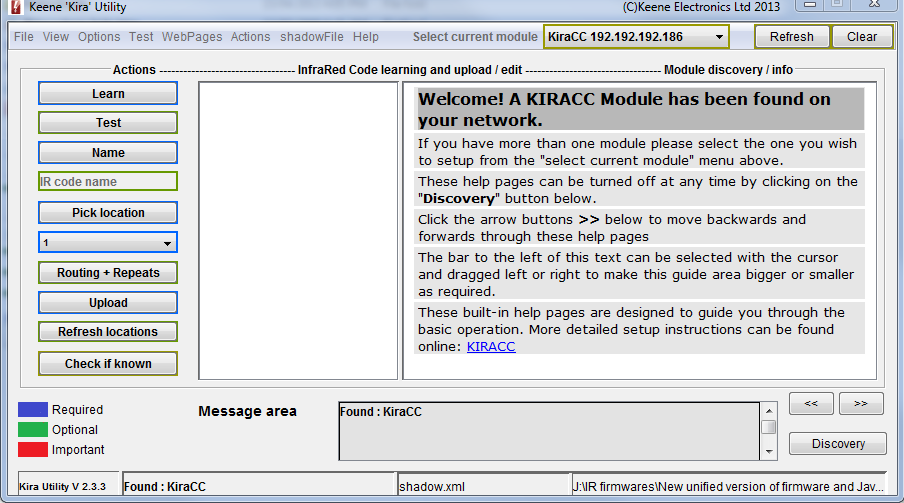Open the File menu
Image resolution: width=904 pixels, height=503 pixels.
tap(24, 37)
